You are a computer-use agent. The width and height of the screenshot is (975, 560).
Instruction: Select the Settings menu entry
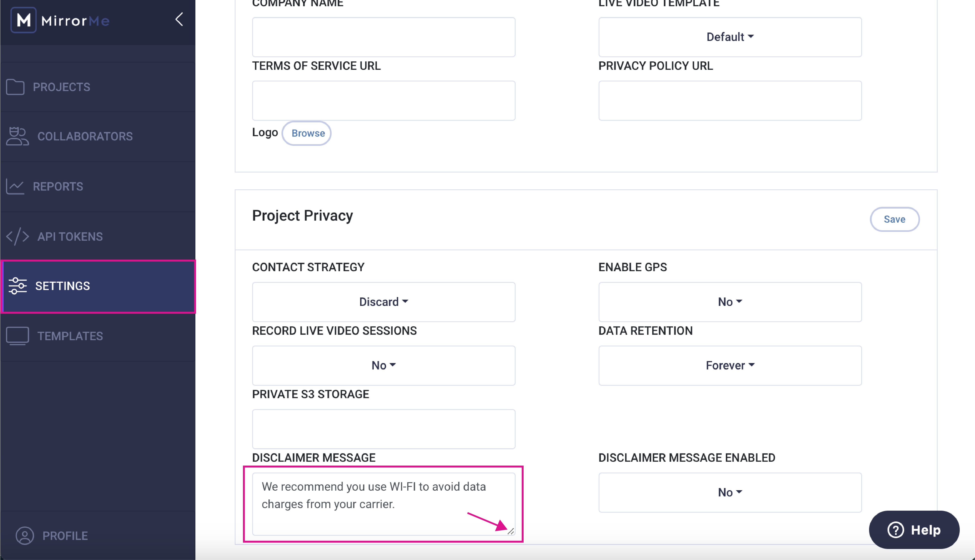pyautogui.click(x=62, y=286)
